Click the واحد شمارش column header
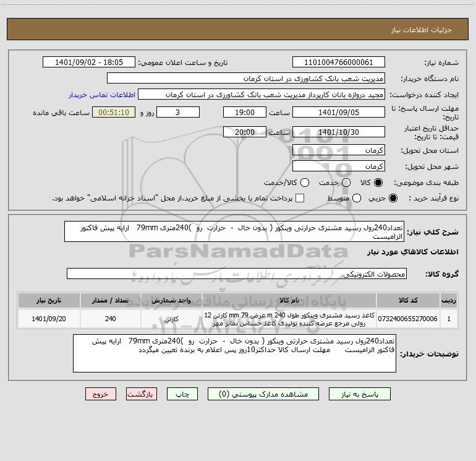 pyautogui.click(x=171, y=300)
